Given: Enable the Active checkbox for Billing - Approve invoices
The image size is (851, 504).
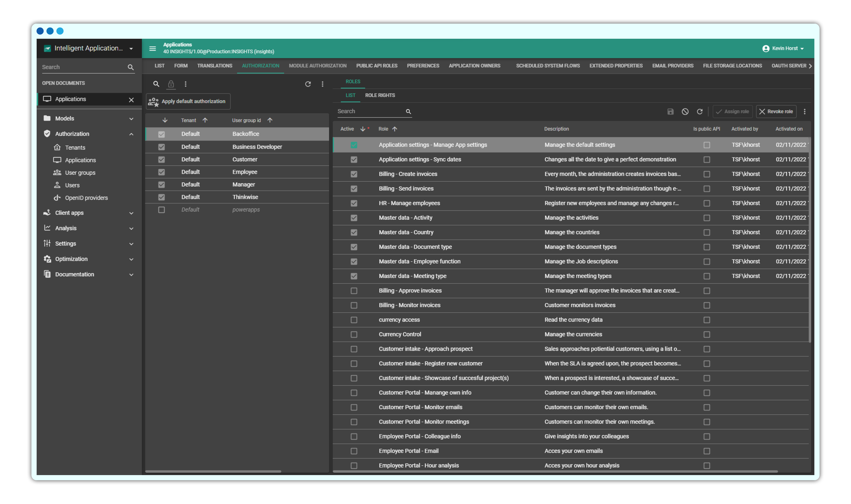Looking at the screenshot, I should click(x=354, y=291).
